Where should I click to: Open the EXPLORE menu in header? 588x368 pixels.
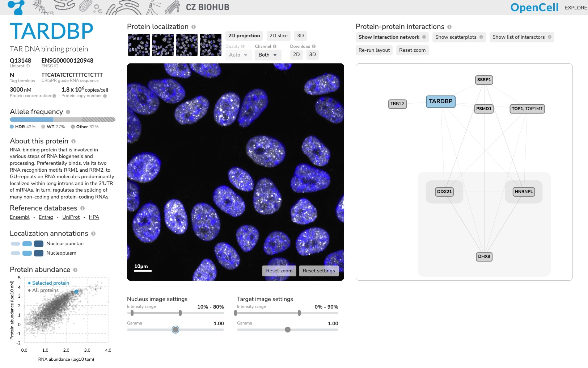[x=576, y=8]
